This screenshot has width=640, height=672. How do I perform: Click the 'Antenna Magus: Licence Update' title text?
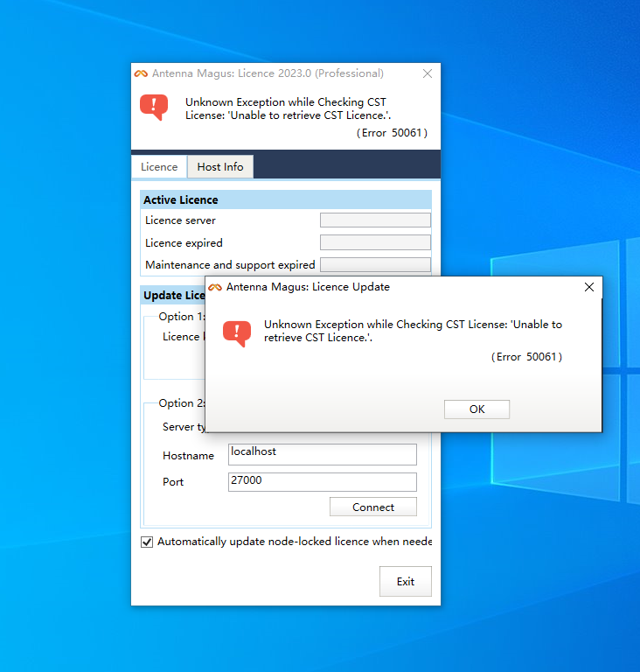308,287
